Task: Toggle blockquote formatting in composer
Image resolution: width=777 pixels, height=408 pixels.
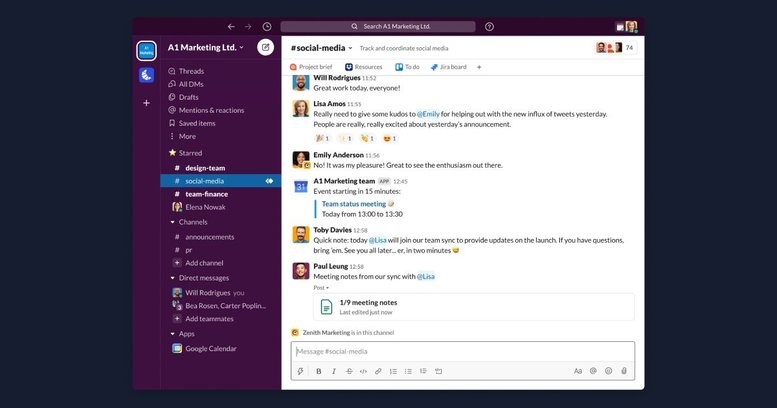Action: click(423, 371)
